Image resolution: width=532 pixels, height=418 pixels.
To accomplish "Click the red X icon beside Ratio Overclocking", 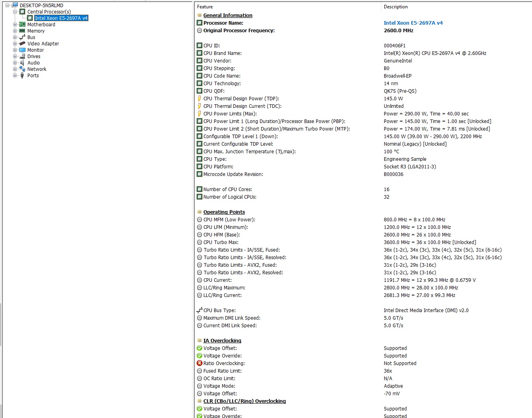I will point(199,363).
